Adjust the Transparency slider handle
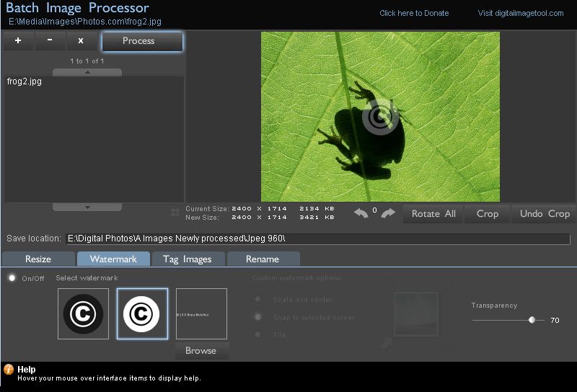This screenshot has height=392, width=577. pos(532,320)
